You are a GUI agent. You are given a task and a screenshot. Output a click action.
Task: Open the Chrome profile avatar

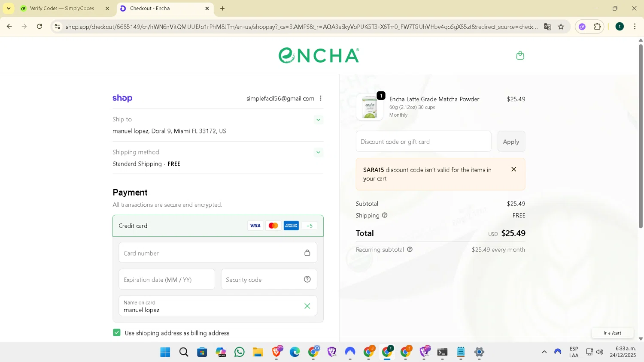tap(620, 27)
